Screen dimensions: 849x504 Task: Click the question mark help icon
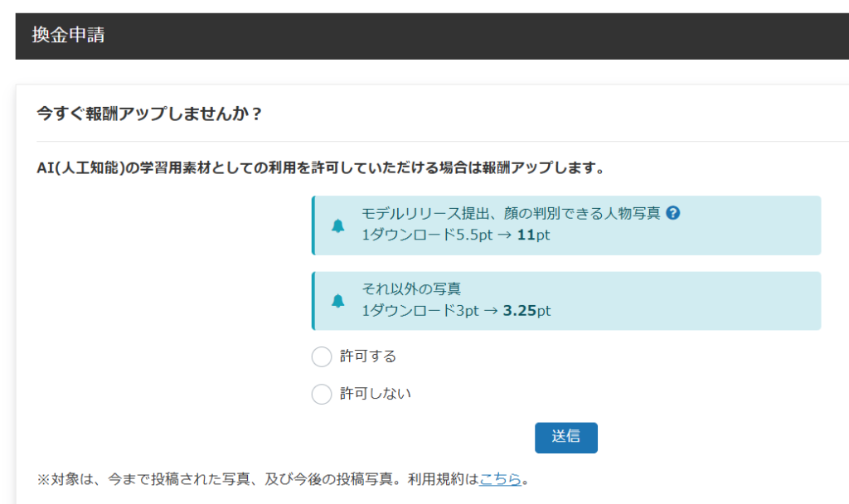[x=673, y=213]
